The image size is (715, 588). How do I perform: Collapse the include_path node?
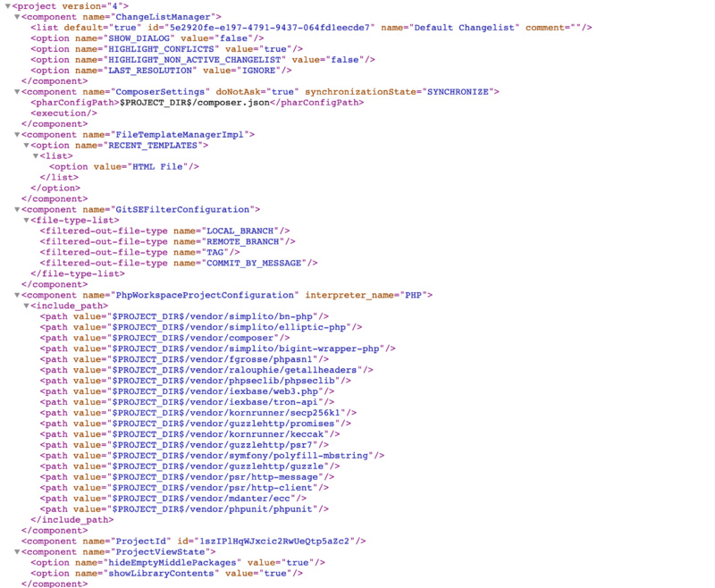[25, 307]
